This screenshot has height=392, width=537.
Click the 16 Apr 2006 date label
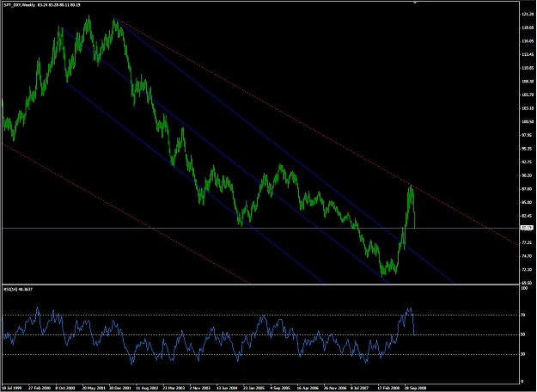click(308, 388)
